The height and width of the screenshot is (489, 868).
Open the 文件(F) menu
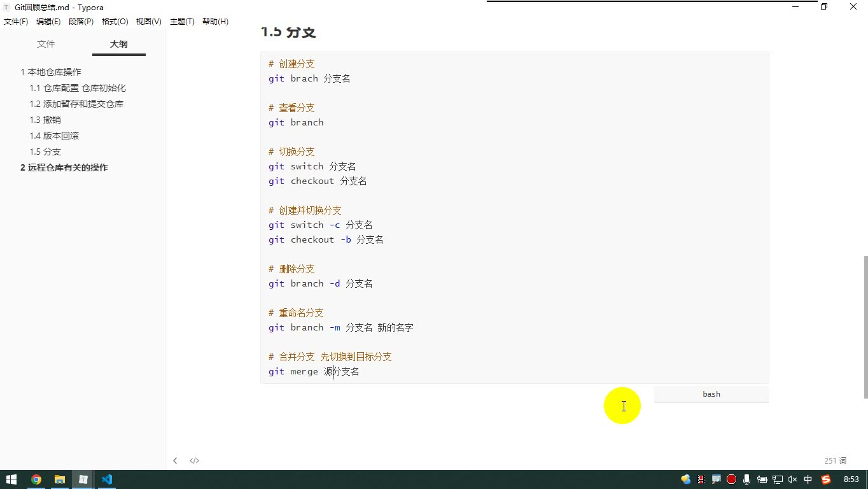(16, 22)
